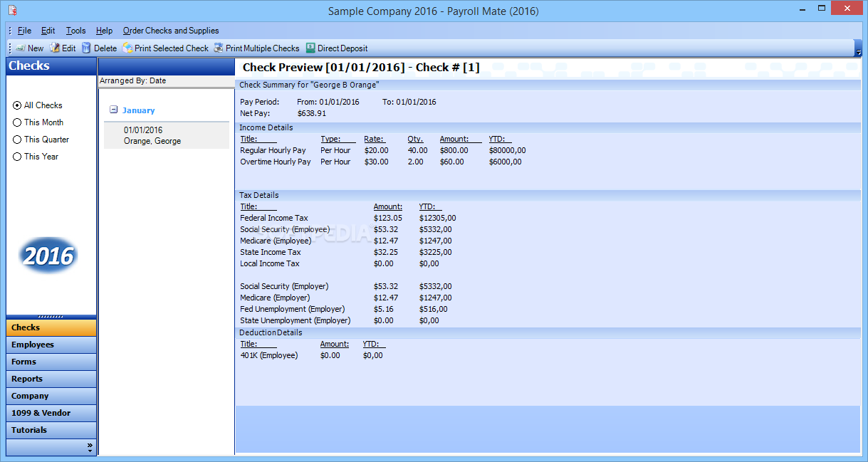The width and height of the screenshot is (868, 462).
Task: Open the Tools menu
Action: (75, 31)
